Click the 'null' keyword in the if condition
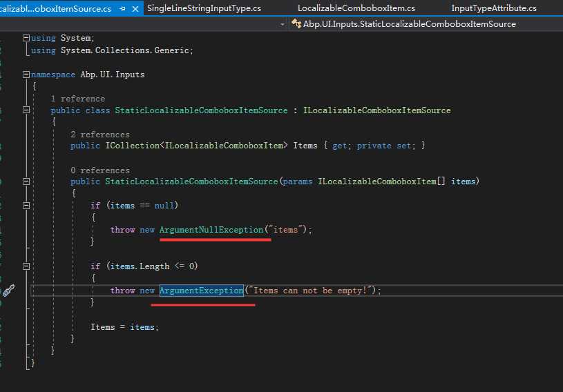Image resolution: width=563 pixels, height=392 pixels. pyautogui.click(x=164, y=206)
